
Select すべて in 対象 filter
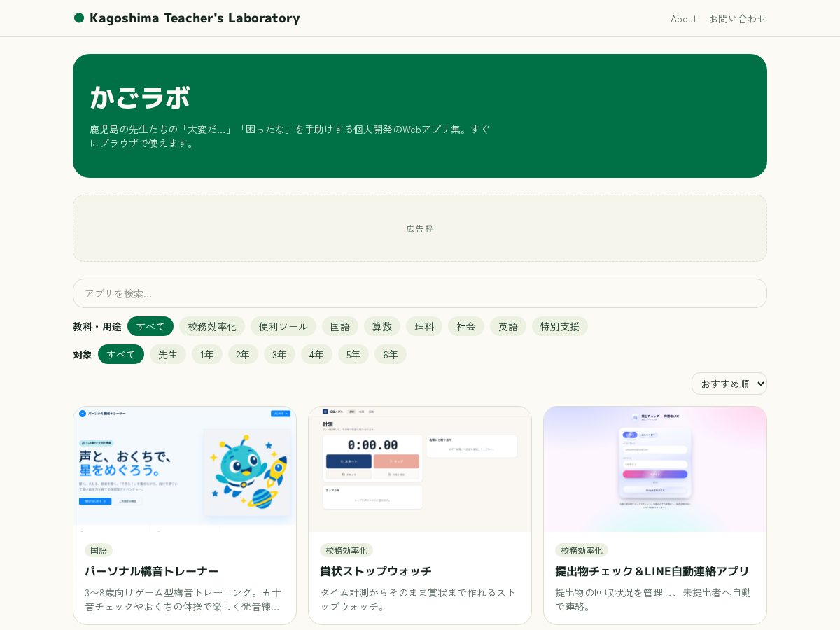tap(121, 354)
